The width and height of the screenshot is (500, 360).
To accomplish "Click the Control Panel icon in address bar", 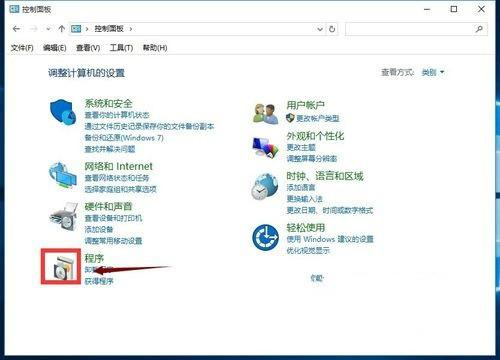I will [x=76, y=29].
